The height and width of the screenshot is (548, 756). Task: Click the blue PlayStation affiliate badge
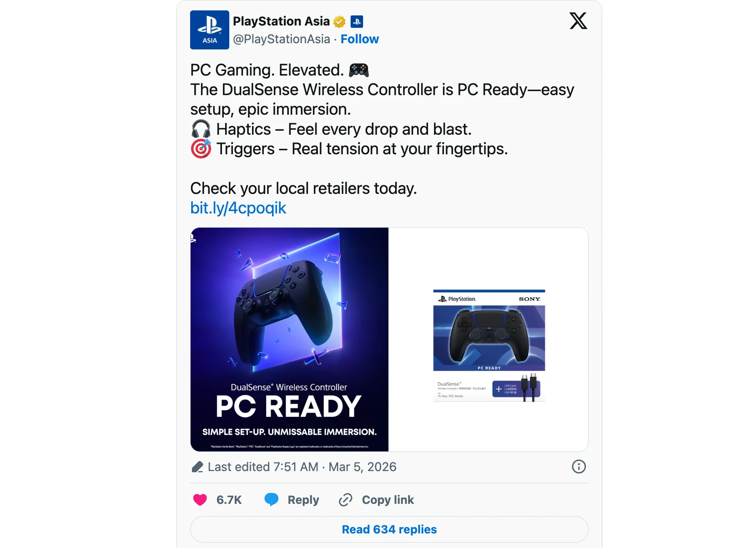pyautogui.click(x=357, y=21)
